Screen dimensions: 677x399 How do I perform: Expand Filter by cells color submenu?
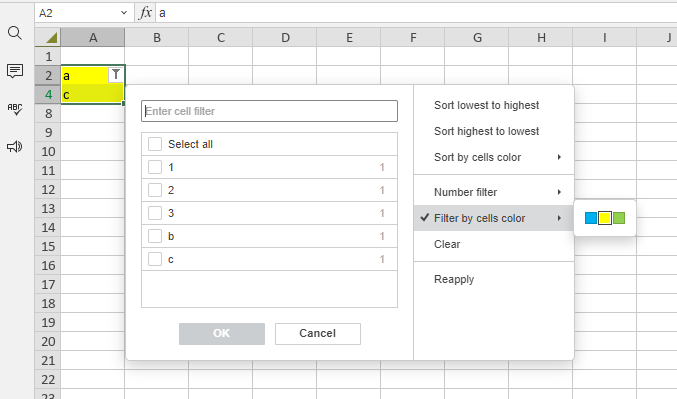point(494,218)
